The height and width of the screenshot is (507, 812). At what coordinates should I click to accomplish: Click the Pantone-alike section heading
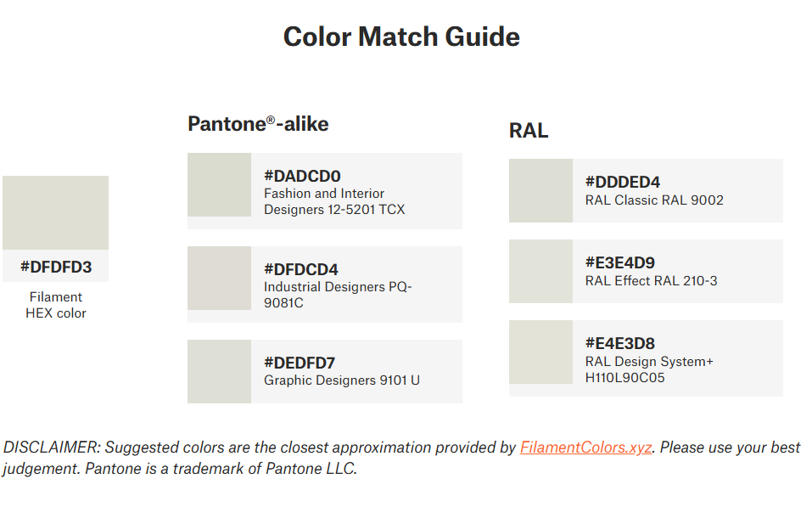tap(258, 124)
